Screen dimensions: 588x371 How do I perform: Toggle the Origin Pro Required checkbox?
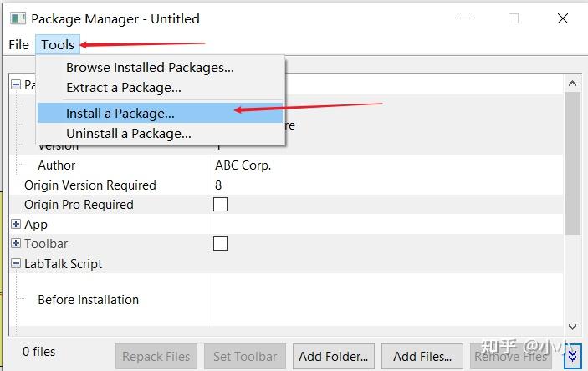[221, 205]
